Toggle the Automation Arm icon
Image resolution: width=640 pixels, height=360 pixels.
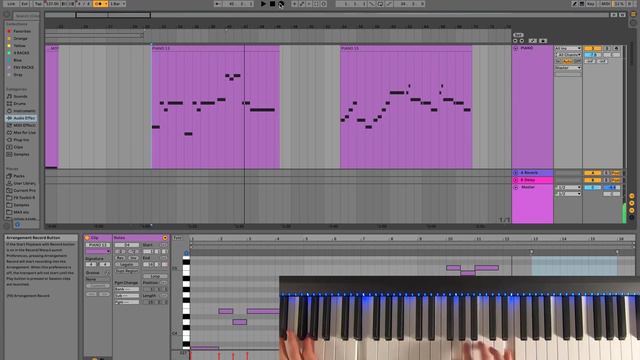[302, 4]
